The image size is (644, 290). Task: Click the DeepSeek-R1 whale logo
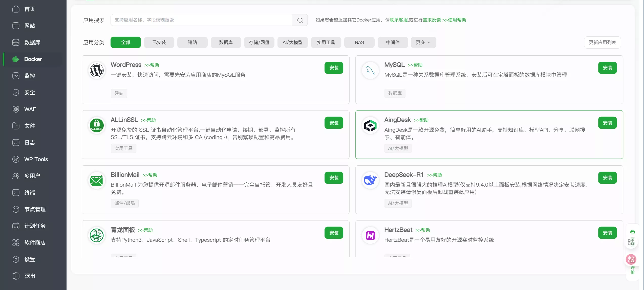tap(370, 180)
